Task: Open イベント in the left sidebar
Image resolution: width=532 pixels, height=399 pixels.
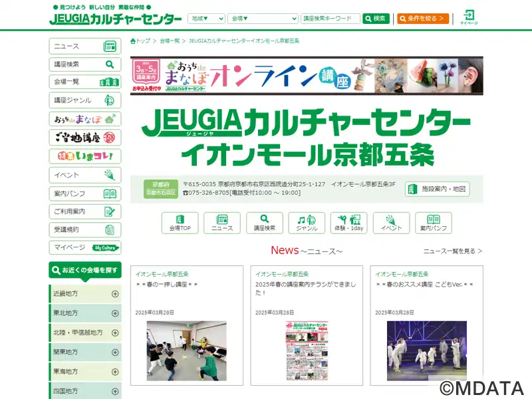Action: [x=85, y=175]
